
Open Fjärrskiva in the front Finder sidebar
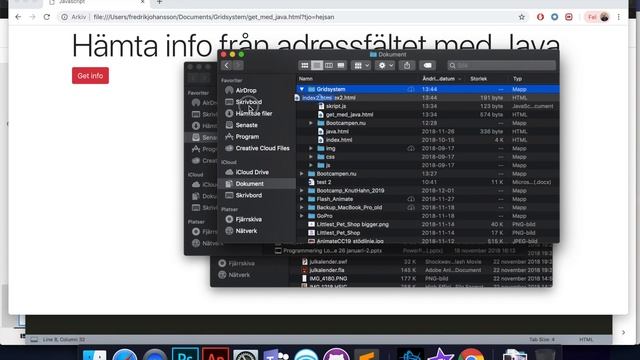pos(249,219)
